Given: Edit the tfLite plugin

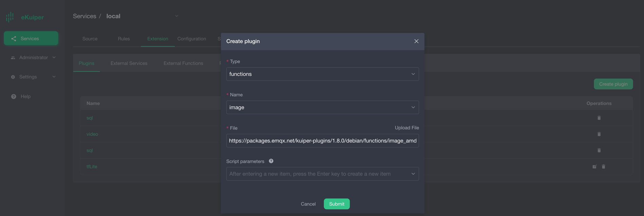Looking at the screenshot, I should point(594,167).
